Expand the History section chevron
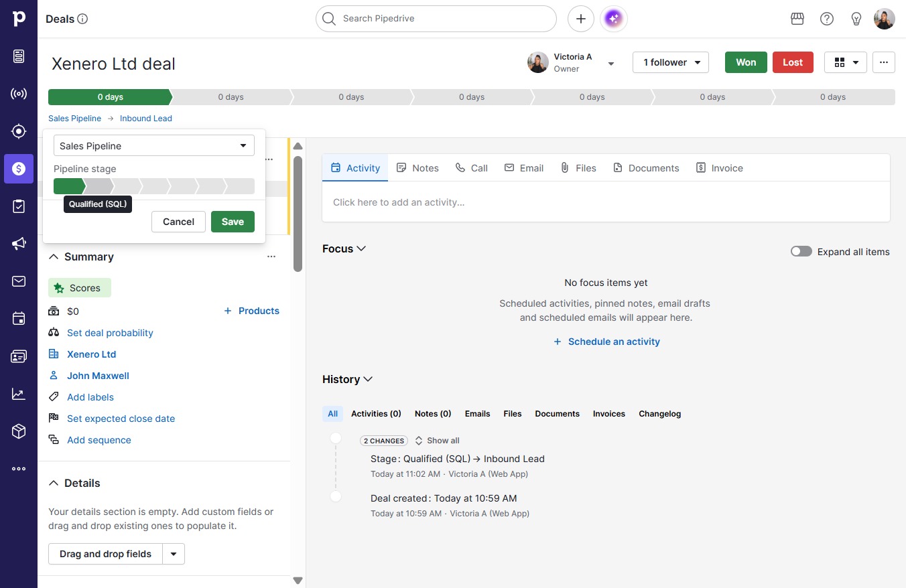This screenshot has width=906, height=588. 367,379
